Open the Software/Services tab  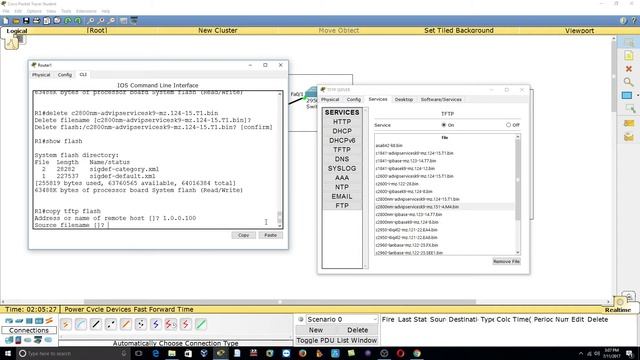pyautogui.click(x=441, y=100)
